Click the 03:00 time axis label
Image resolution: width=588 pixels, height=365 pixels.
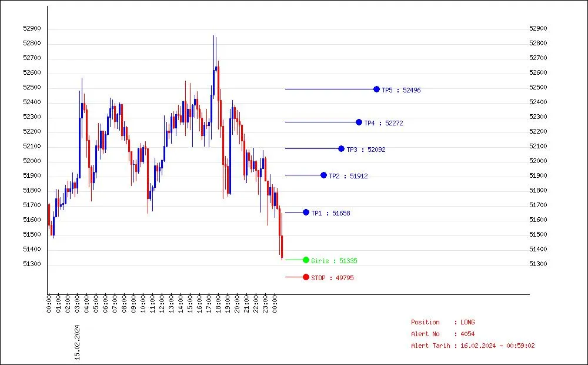pos(77,304)
